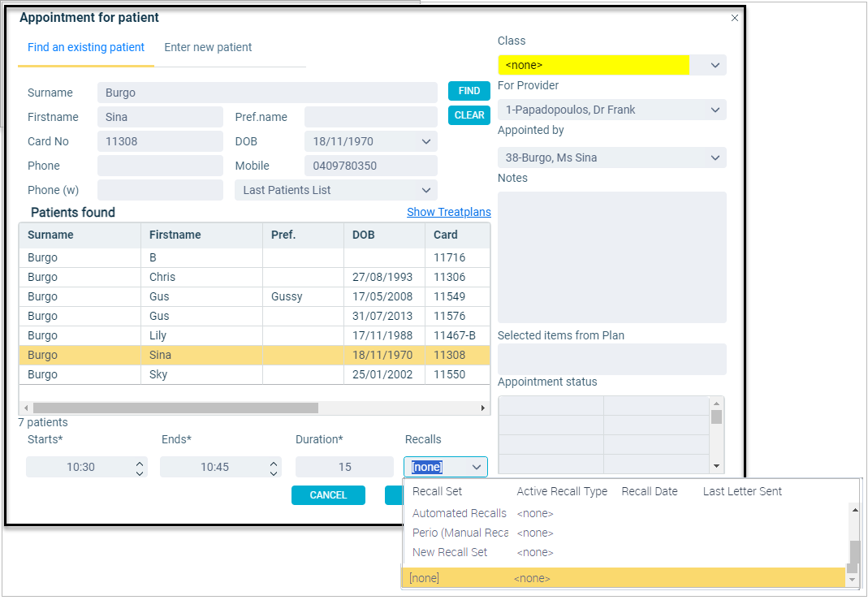Screen dimensions: 868x600
Task: Select the Burgo Lily patient row
Action: [x=255, y=335]
